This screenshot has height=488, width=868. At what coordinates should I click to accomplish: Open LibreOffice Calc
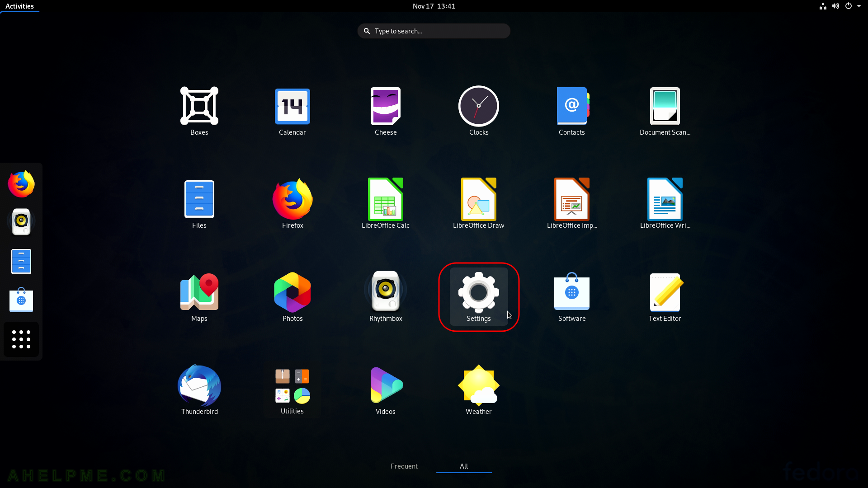coord(386,204)
